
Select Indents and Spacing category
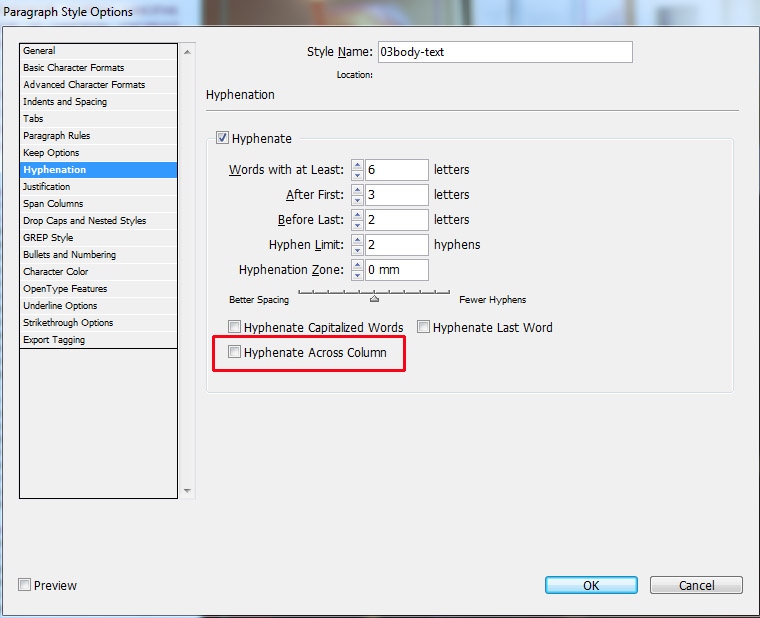tap(98, 102)
